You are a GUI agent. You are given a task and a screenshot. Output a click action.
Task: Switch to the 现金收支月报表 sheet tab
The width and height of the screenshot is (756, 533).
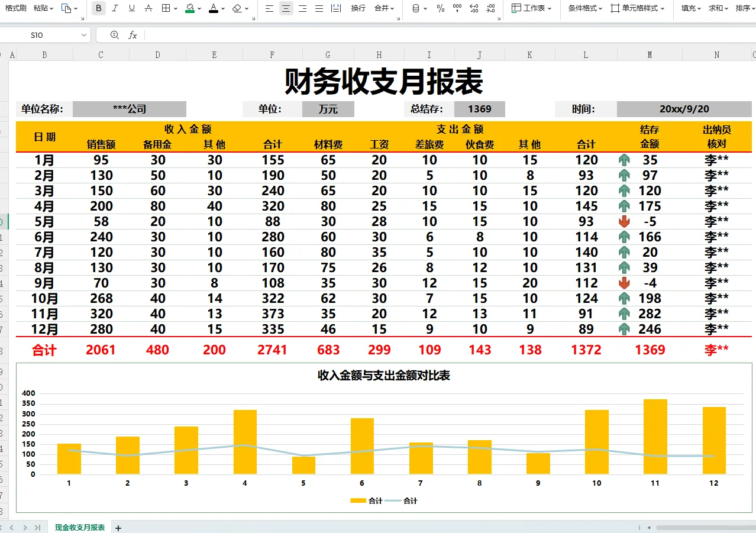(x=80, y=526)
